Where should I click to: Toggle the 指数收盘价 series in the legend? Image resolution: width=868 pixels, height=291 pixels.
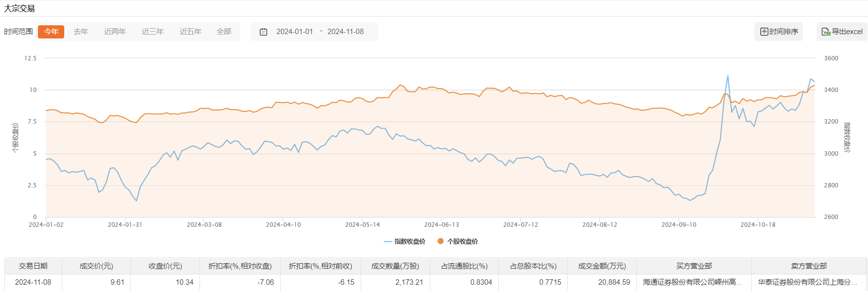(404, 241)
